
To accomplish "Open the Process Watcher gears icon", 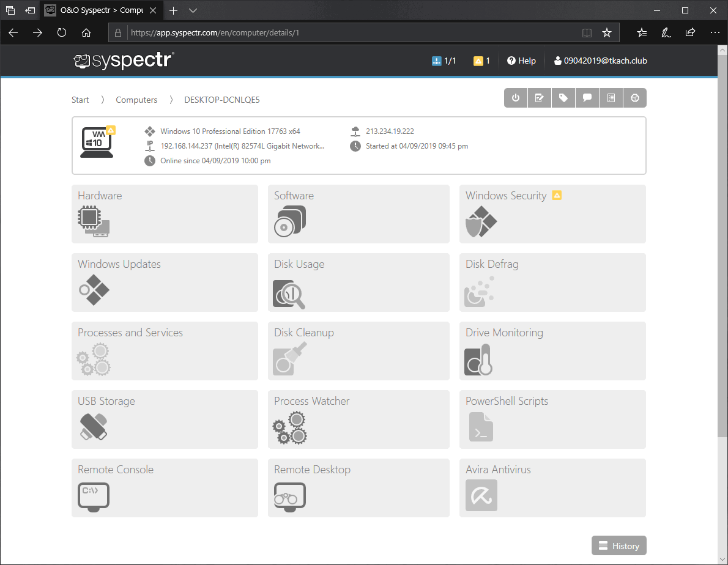I will (x=290, y=428).
